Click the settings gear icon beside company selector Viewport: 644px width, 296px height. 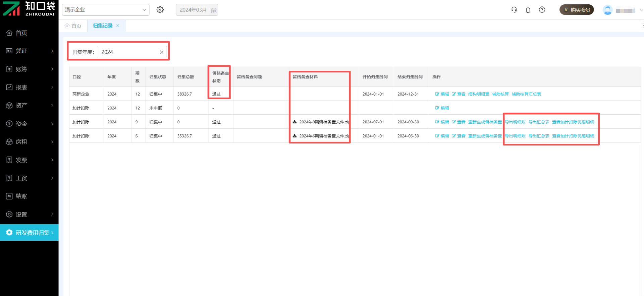tap(160, 10)
